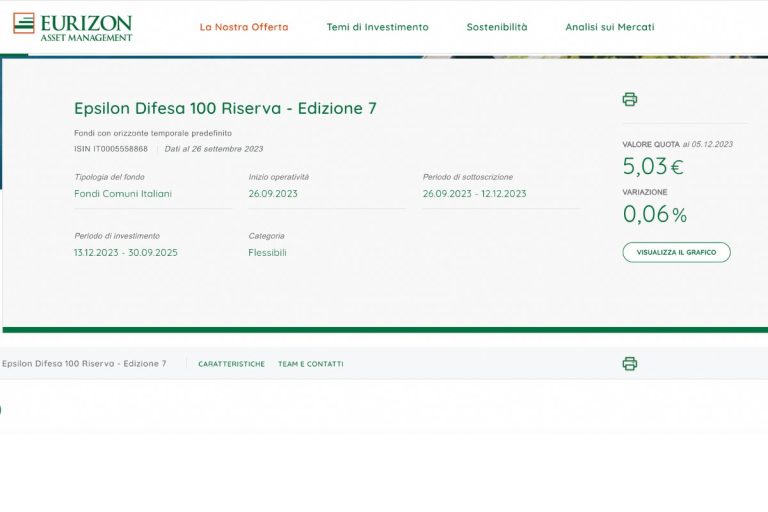Image resolution: width=768 pixels, height=512 pixels.
Task: Click the Tipologia del fondo label
Action: click(109, 177)
